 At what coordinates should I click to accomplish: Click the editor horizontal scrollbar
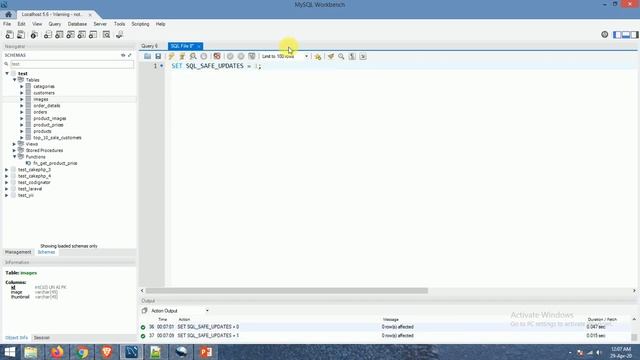[x=287, y=291]
